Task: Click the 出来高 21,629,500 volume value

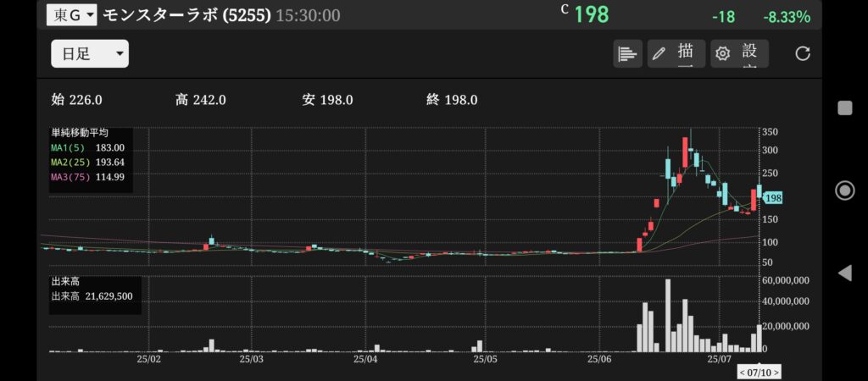Action: (x=92, y=296)
